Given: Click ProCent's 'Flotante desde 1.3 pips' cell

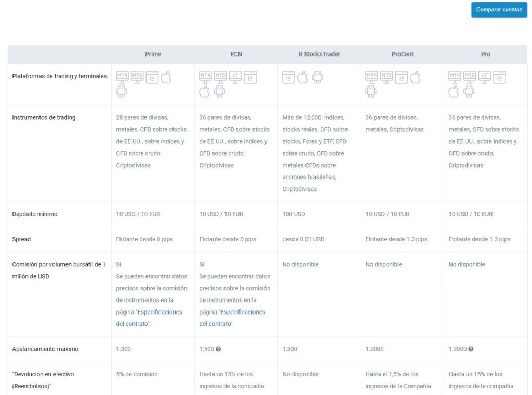Looking at the screenshot, I should pyautogui.click(x=396, y=239).
